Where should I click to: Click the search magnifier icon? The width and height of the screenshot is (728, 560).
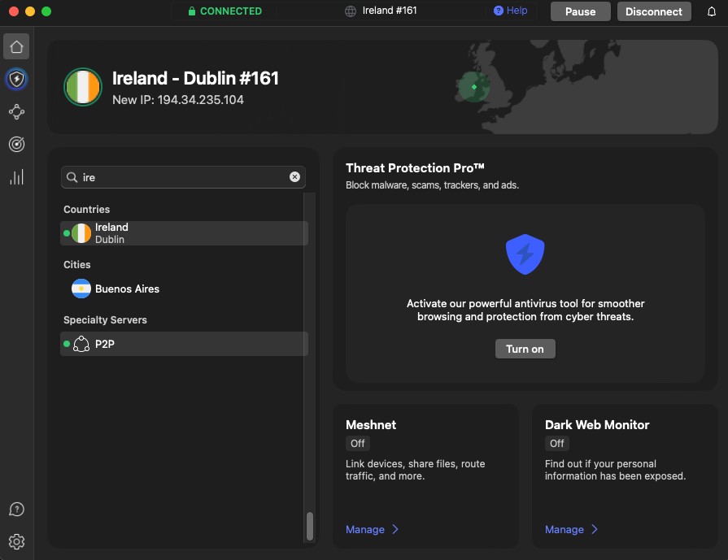click(x=72, y=177)
